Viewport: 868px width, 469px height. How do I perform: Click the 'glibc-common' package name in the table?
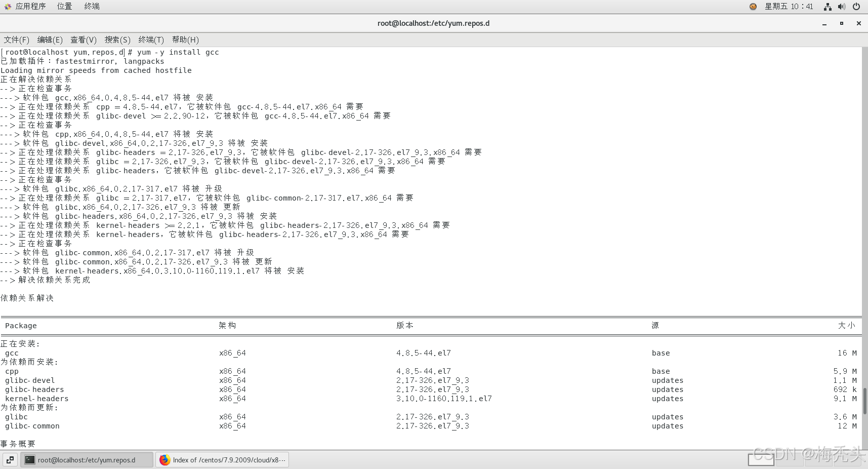pyautogui.click(x=32, y=426)
